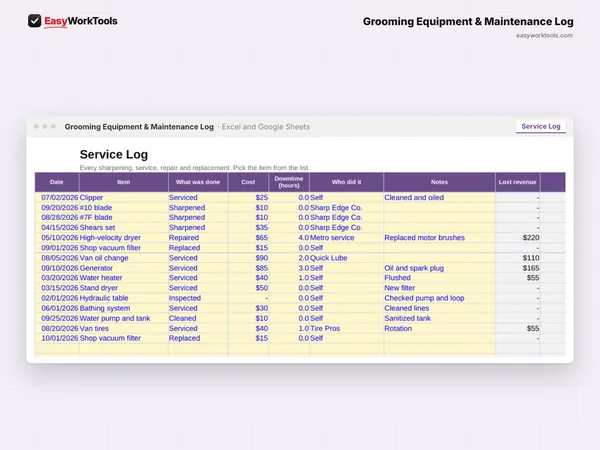This screenshot has height=450, width=600.
Task: Click the High-velocity dryer cell
Action: click(124, 238)
